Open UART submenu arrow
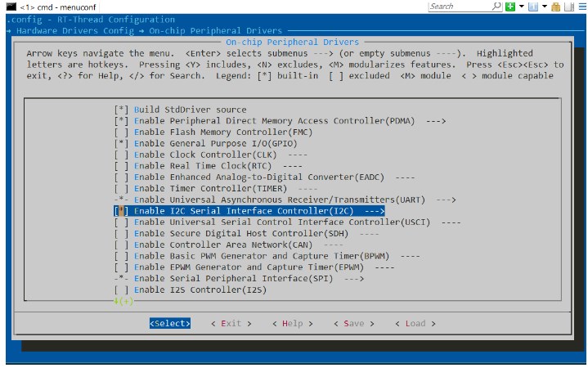This screenshot has height=368, width=588. pos(446,200)
